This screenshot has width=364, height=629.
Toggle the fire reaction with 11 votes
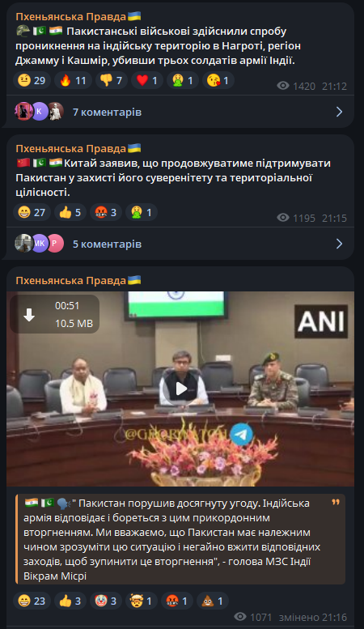click(x=73, y=81)
